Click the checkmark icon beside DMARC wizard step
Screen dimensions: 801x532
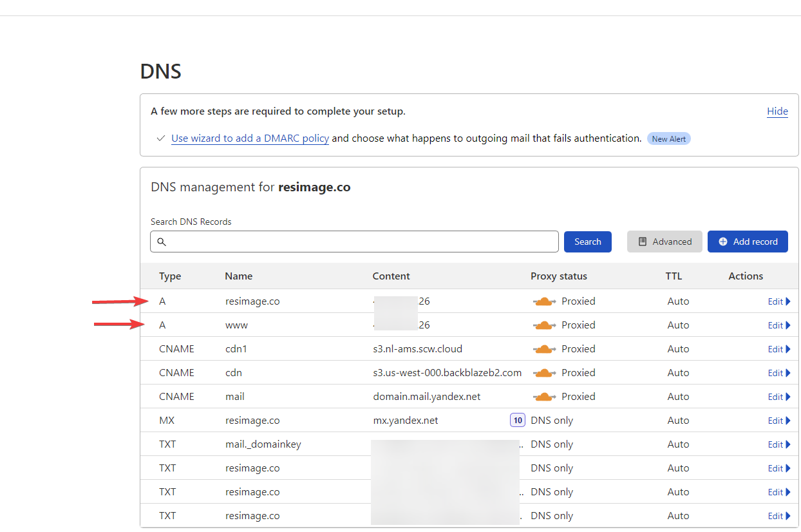pos(161,138)
